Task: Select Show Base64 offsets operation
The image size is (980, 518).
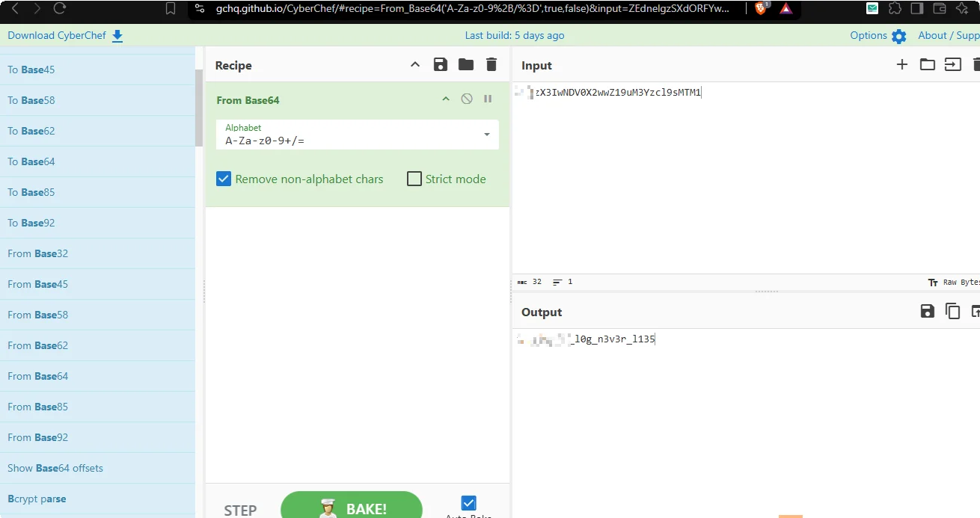Action: [97, 468]
